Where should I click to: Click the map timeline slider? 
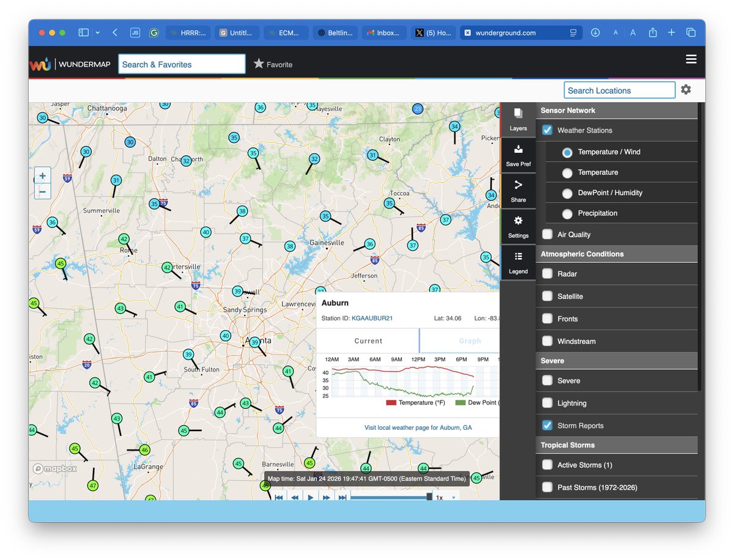pyautogui.click(x=391, y=498)
